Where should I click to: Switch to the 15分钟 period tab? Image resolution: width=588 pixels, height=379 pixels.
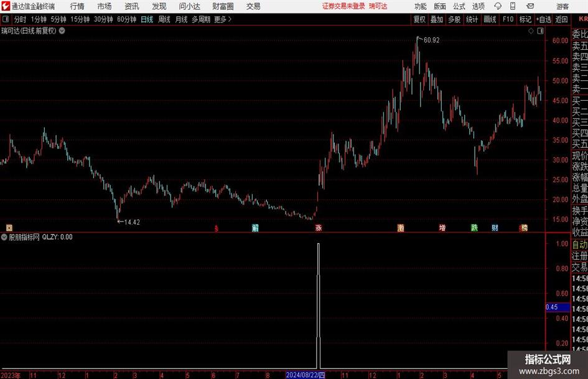[80, 19]
